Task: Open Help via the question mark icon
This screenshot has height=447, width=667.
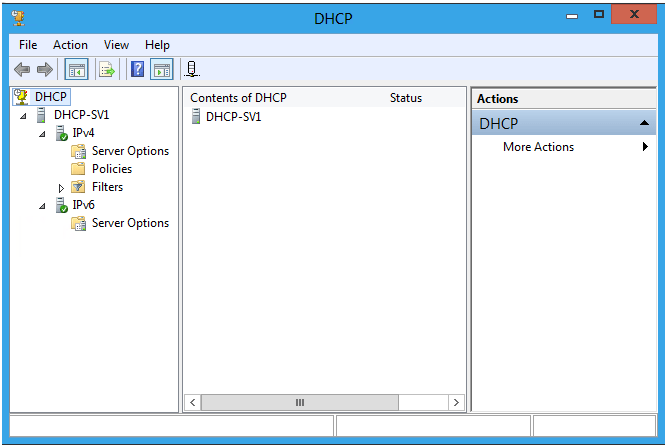Action: pos(137,69)
